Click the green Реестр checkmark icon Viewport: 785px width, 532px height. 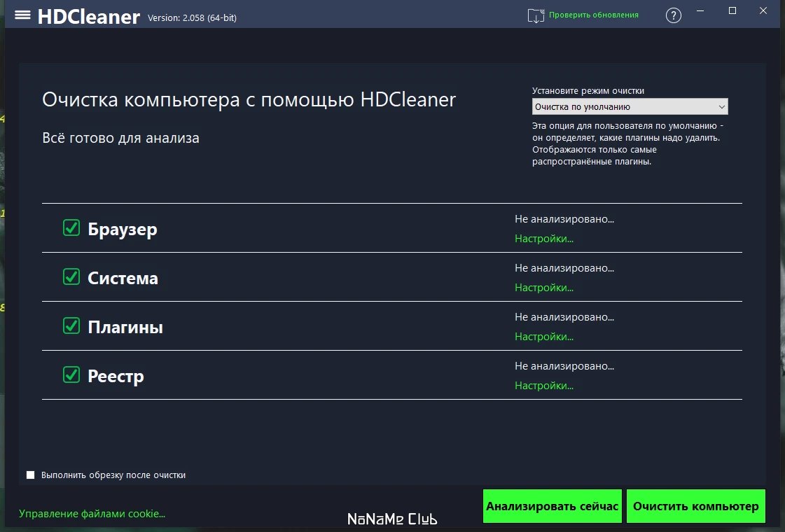pyautogui.click(x=71, y=375)
